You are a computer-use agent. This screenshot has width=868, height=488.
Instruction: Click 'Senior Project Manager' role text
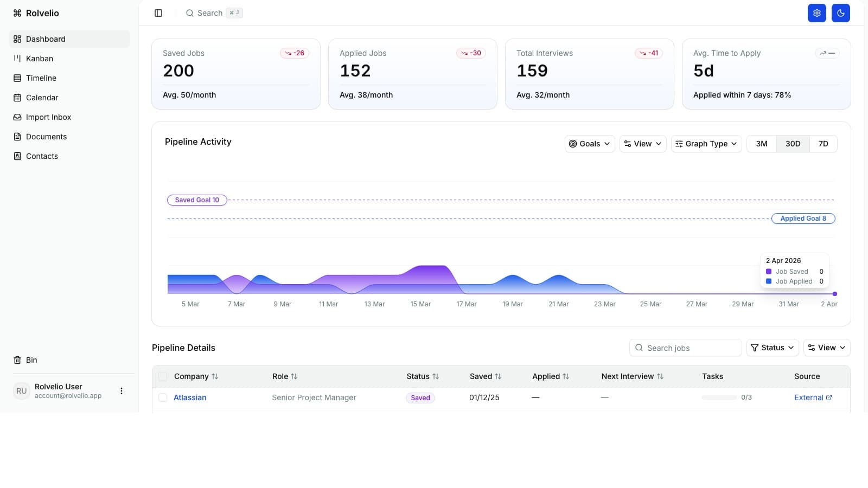click(314, 397)
